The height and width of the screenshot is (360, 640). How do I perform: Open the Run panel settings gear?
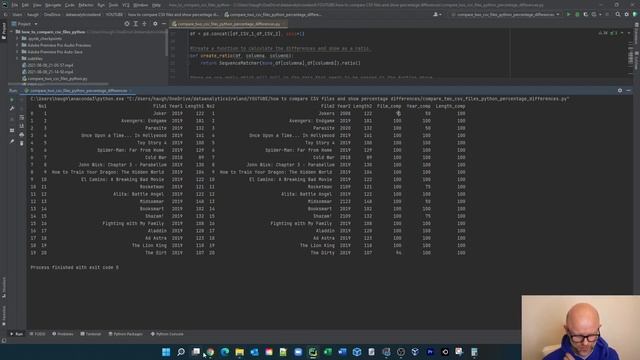tap(620, 91)
